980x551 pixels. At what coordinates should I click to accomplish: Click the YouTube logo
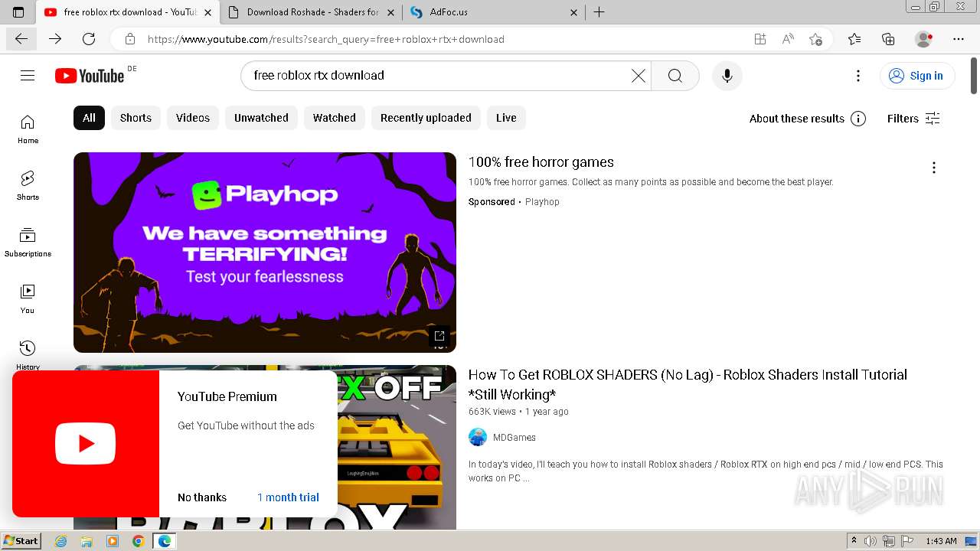(90, 75)
